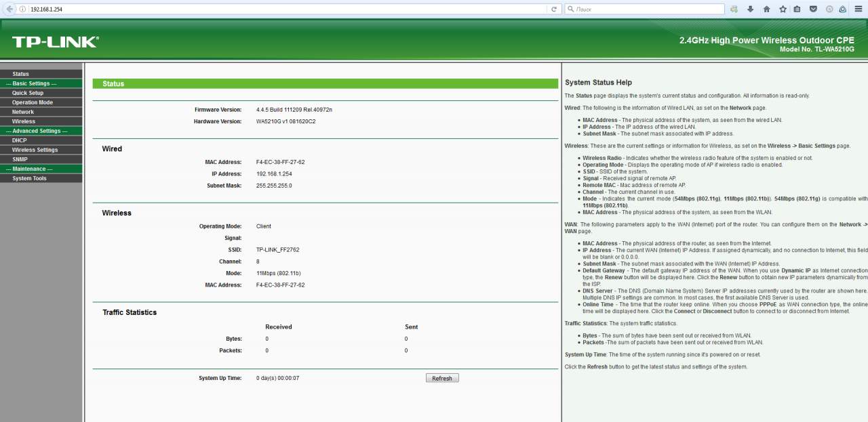Click the Maintenance section header
Image resolution: width=868 pixels, height=422 pixels.
[41, 169]
